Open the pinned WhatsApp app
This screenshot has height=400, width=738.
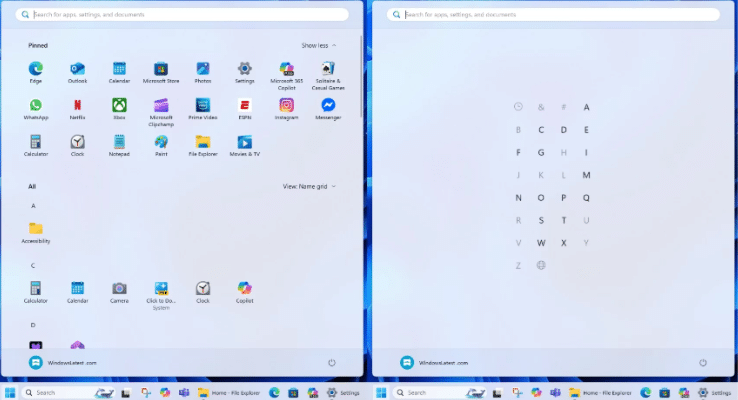coord(36,109)
